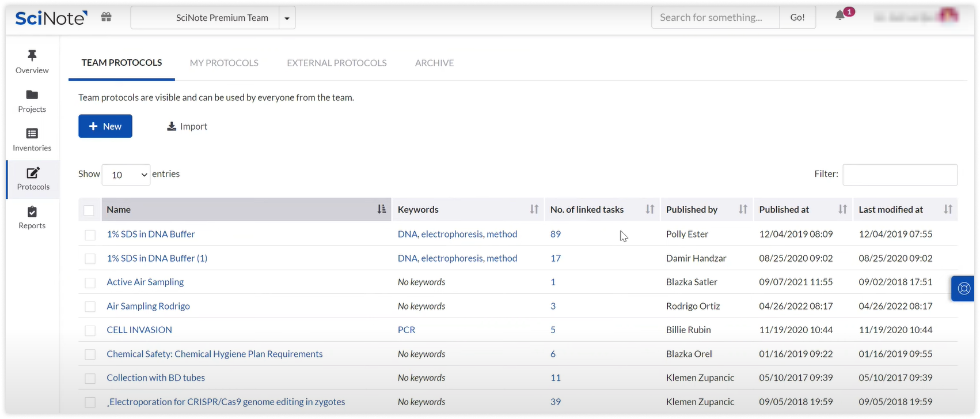The width and height of the screenshot is (980, 419).
Task: Check the Active Air Sampling row
Action: pyautogui.click(x=90, y=282)
